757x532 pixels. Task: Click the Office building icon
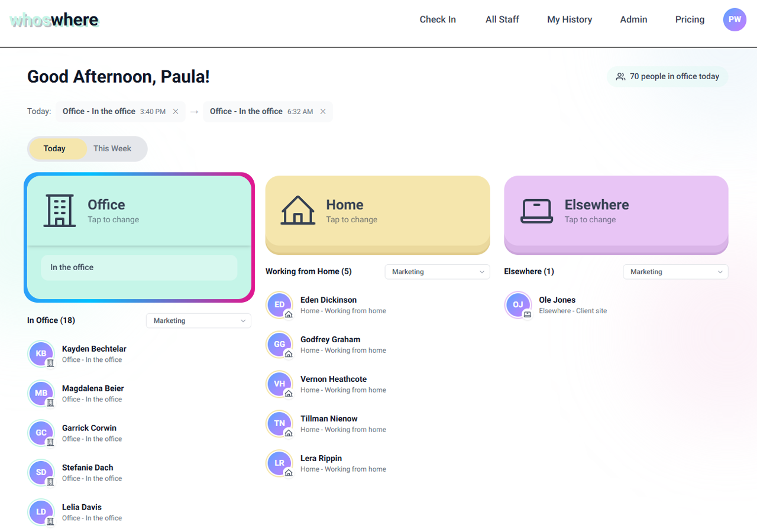point(59,211)
